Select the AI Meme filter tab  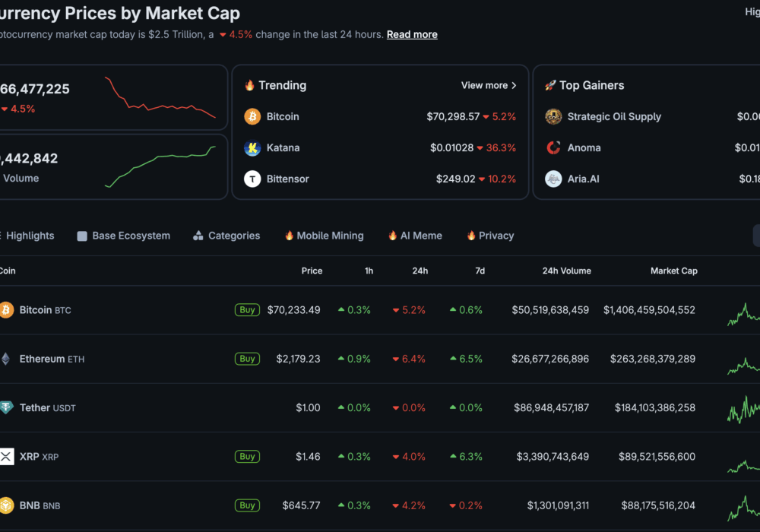click(415, 236)
